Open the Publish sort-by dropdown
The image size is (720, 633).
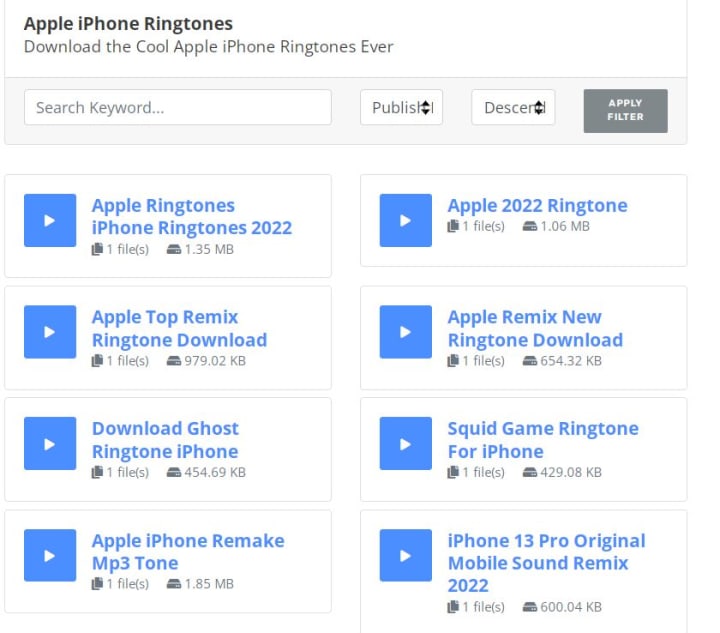(401, 107)
